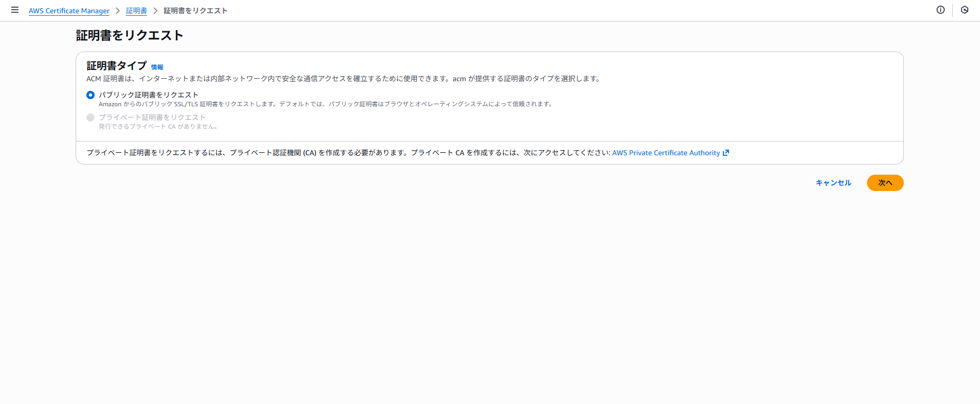Image resolution: width=980 pixels, height=404 pixels.
Task: Click the パブリック証明書をリクエスト option label
Action: [148, 95]
